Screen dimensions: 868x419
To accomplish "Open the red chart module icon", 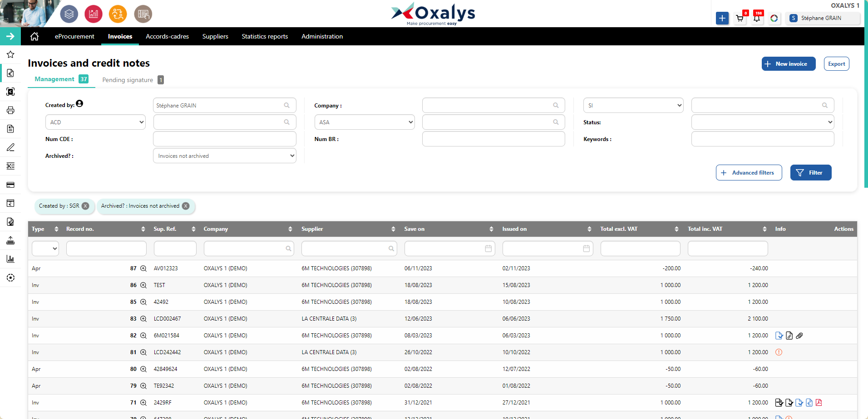I will (x=94, y=14).
